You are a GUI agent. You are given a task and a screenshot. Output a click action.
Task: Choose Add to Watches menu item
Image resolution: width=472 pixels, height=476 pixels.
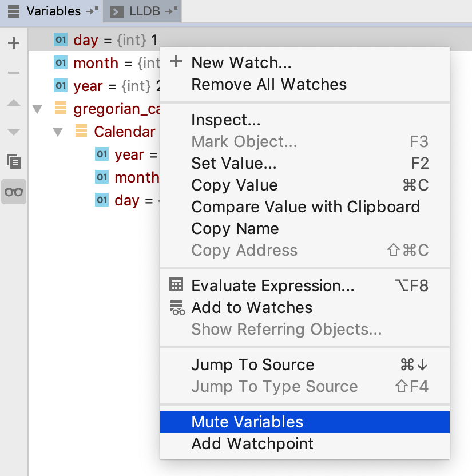click(x=252, y=307)
